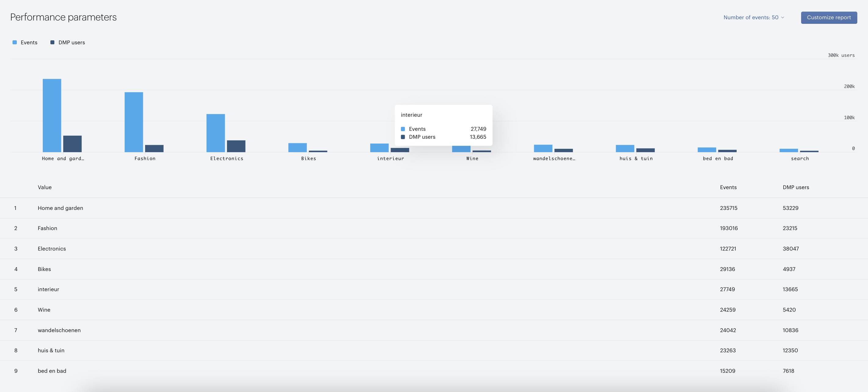Sort by the Events column header

point(728,187)
